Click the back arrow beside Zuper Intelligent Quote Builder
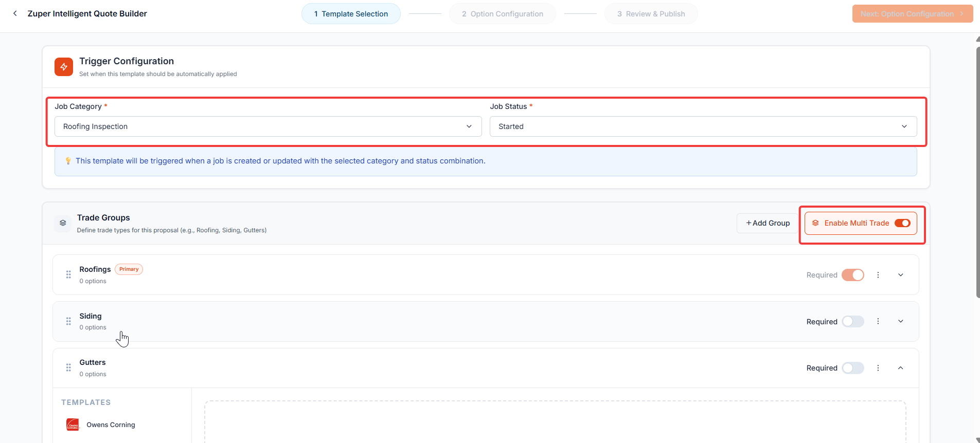The image size is (980, 443). pos(15,13)
